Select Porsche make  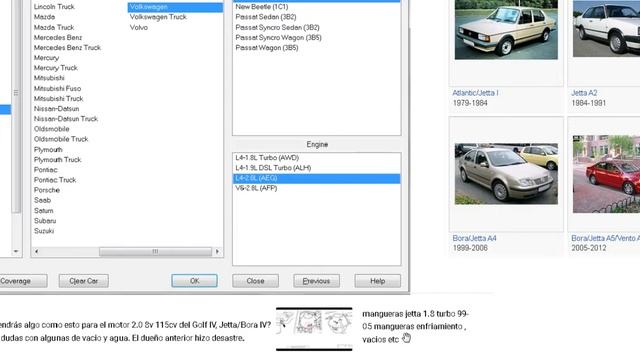click(47, 190)
